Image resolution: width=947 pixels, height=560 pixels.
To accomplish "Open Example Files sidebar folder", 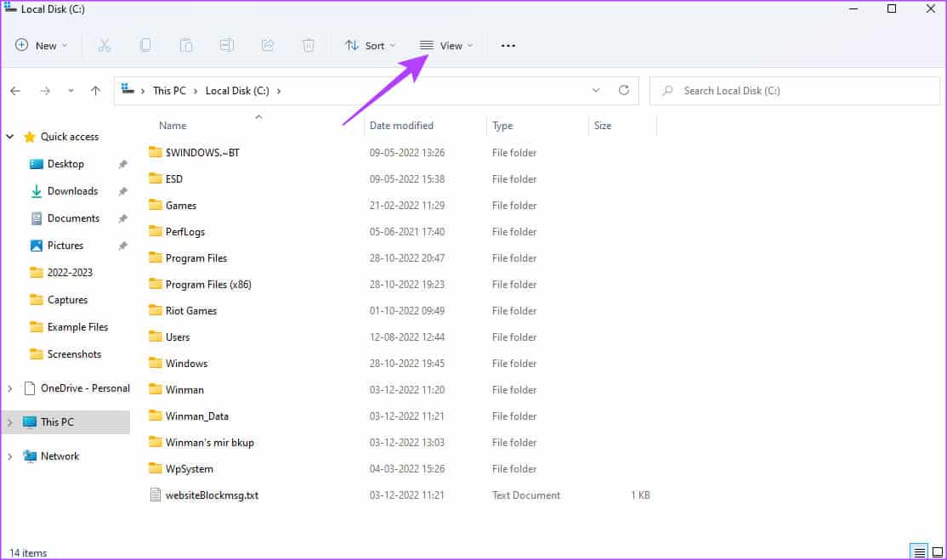I will click(x=77, y=326).
